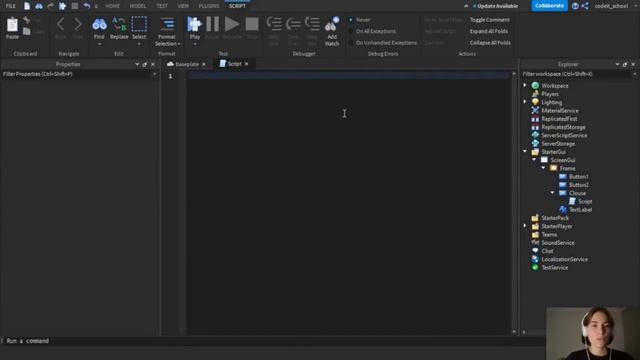
Task: Click the ServerStorage icon
Action: click(x=535, y=143)
